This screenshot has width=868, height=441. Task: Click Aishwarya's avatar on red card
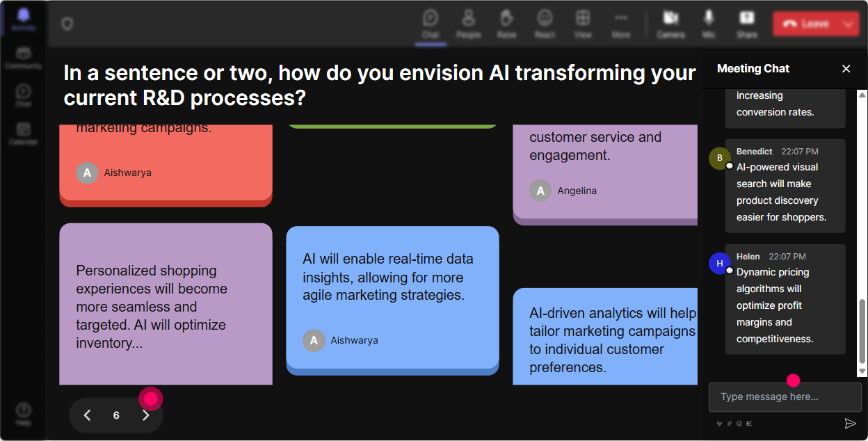click(x=87, y=173)
